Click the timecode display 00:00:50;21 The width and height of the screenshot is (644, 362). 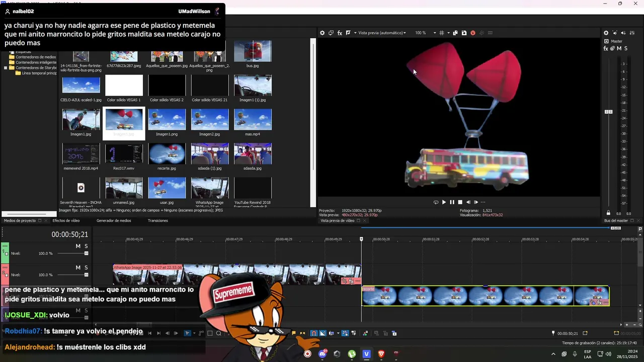69,234
